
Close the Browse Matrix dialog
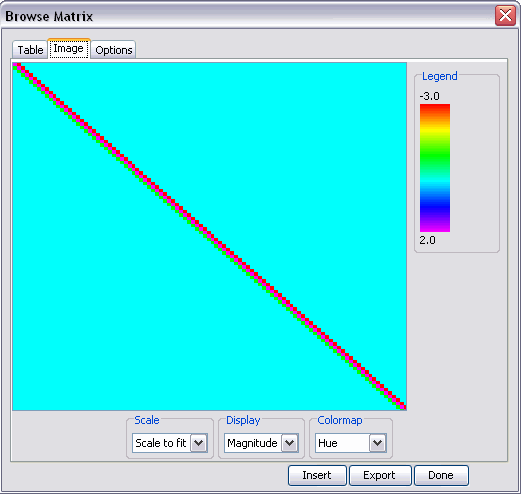505,16
